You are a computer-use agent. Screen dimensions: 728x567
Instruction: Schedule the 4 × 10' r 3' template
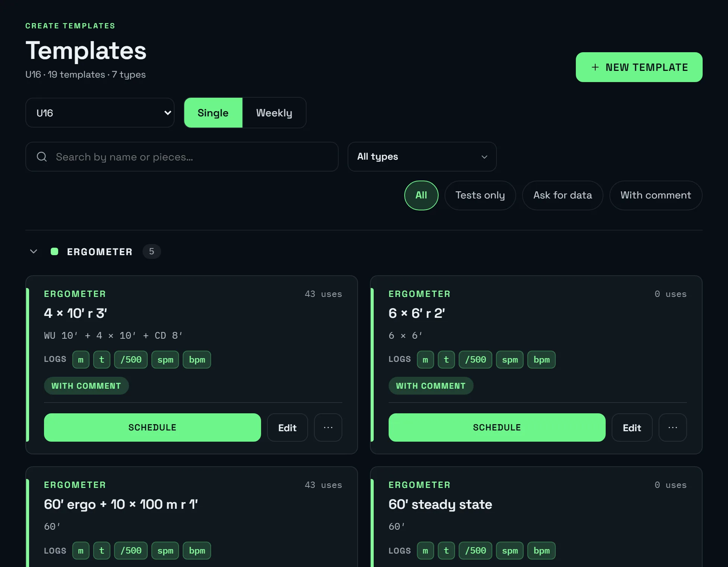(153, 427)
